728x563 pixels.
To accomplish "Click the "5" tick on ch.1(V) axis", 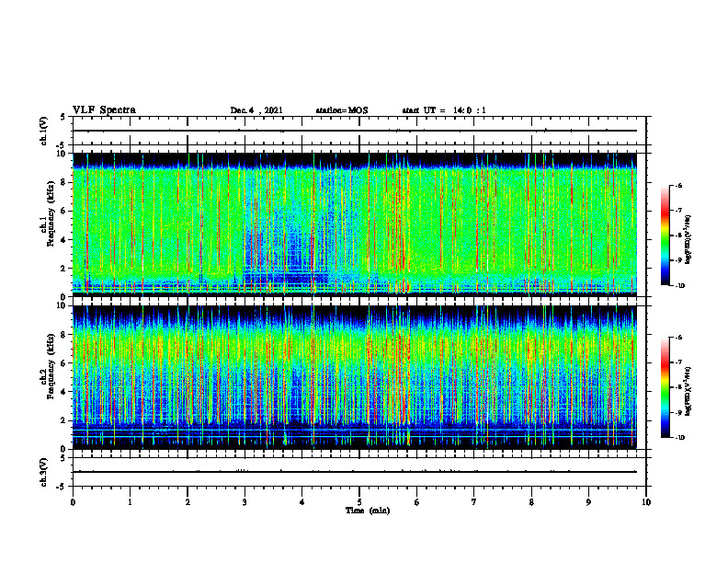I will click(63, 117).
